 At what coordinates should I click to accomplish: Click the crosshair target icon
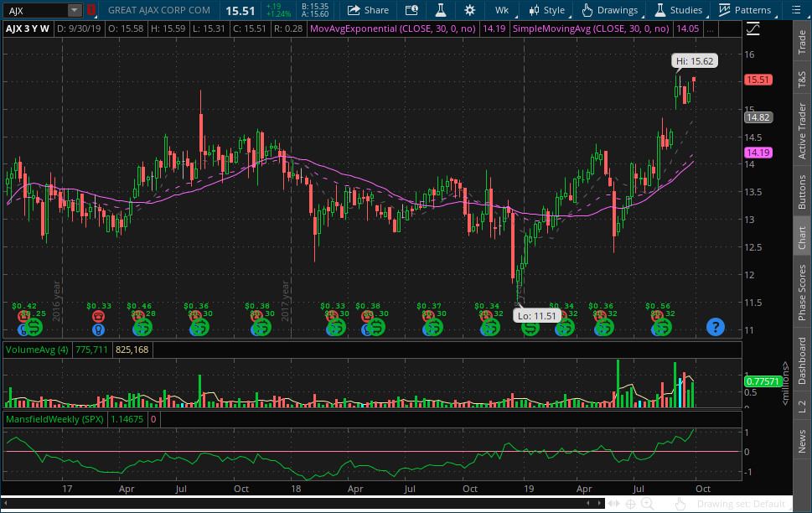630,503
